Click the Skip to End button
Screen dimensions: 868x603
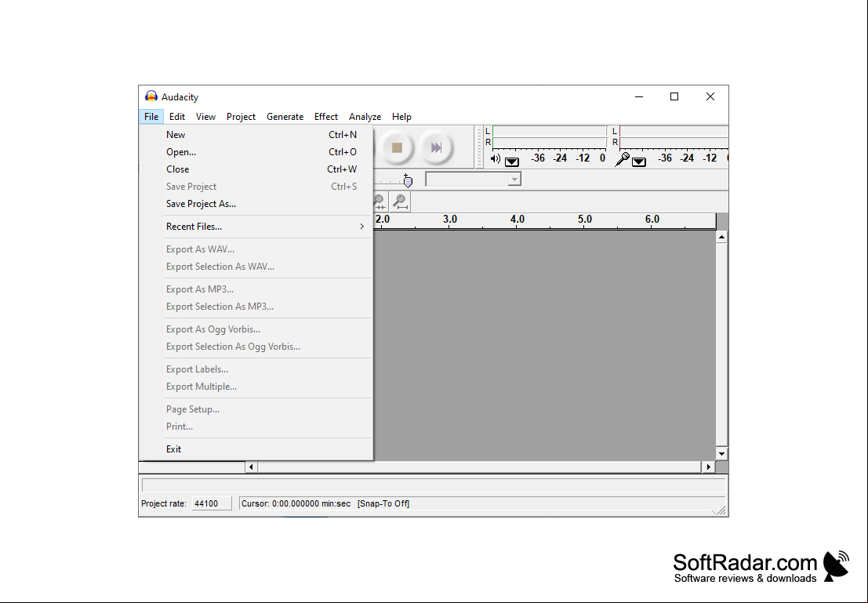[x=436, y=147]
